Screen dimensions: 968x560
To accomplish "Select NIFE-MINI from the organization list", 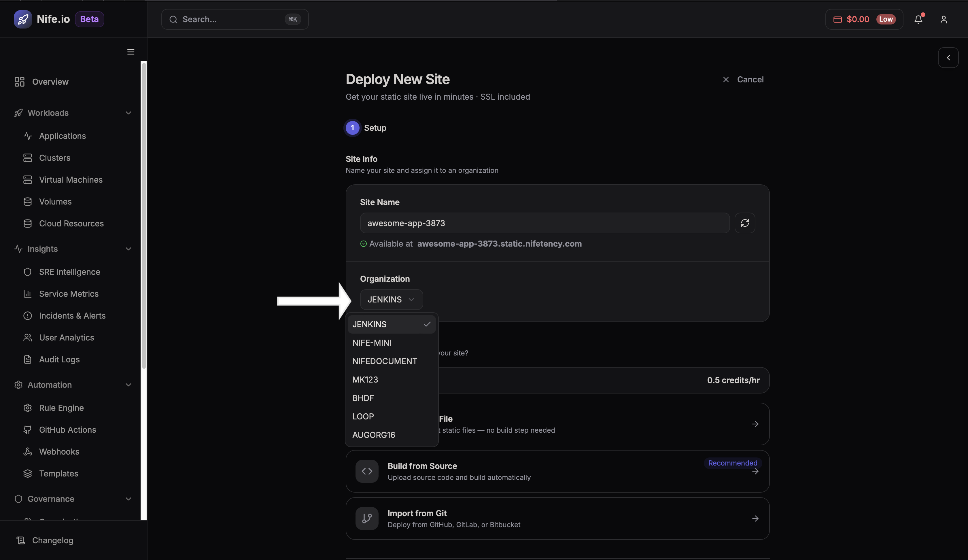I will tap(372, 343).
